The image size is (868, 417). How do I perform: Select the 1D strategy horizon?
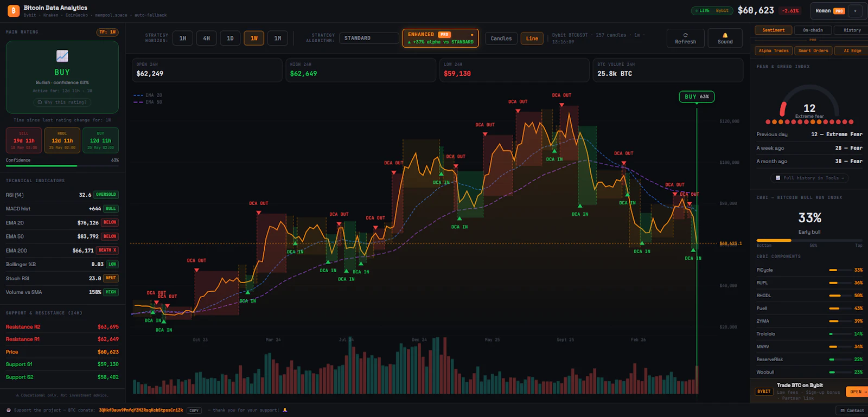tap(230, 38)
